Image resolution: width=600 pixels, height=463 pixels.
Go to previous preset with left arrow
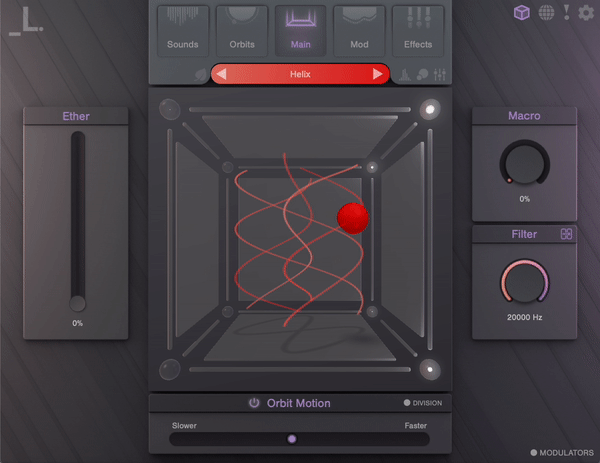tap(222, 74)
